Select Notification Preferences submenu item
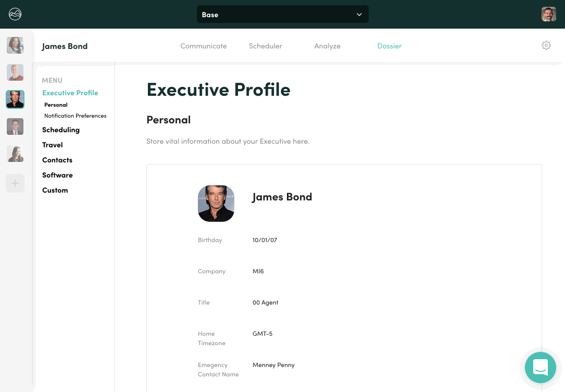The height and width of the screenshot is (392, 565). (x=76, y=116)
